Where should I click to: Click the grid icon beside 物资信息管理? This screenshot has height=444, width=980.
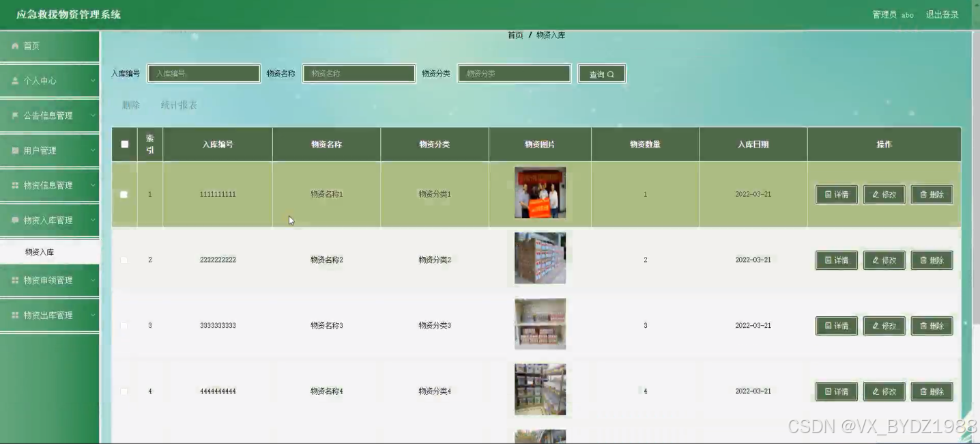click(x=15, y=185)
